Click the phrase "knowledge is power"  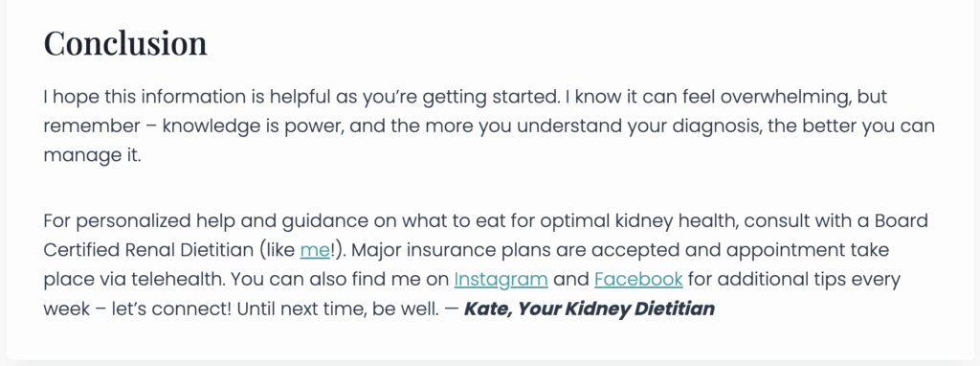[250, 127]
